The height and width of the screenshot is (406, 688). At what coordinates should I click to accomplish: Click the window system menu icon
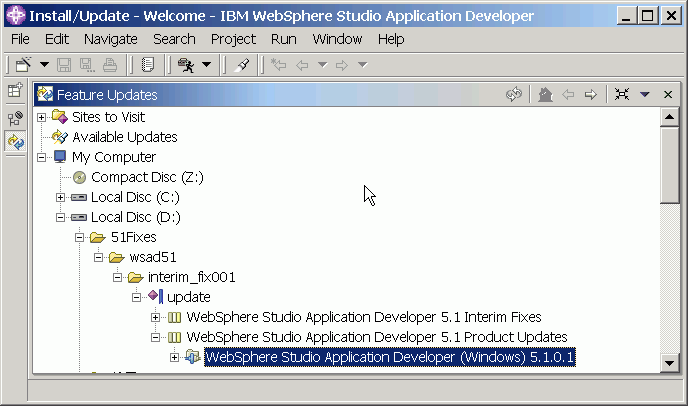16,15
